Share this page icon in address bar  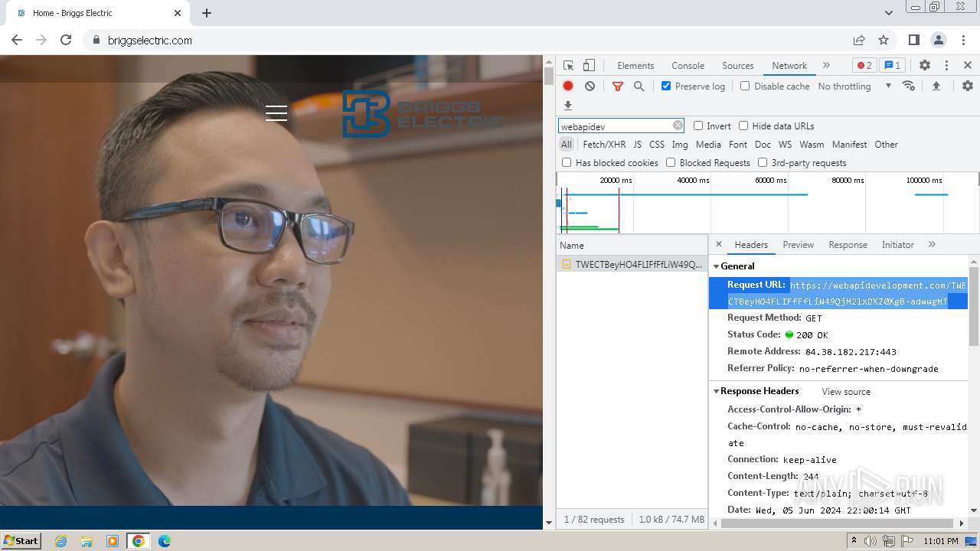click(x=859, y=40)
